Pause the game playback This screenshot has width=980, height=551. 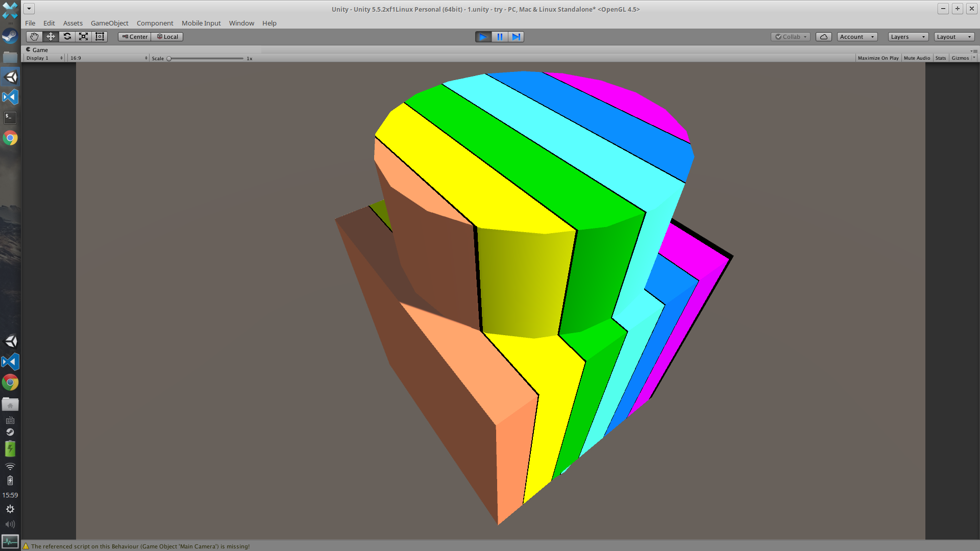pos(500,37)
